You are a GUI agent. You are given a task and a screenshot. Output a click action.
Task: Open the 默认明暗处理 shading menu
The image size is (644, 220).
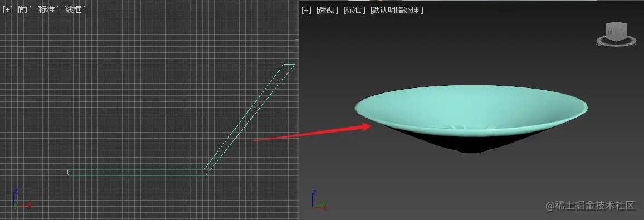click(397, 10)
